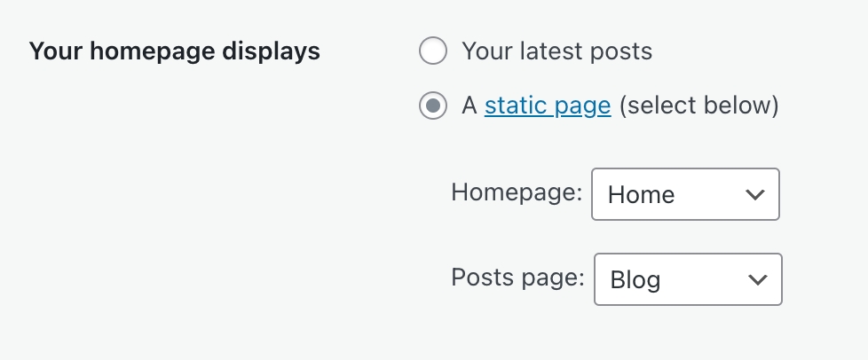Click the "Posts page:" field label
868x360 pixels.
[x=517, y=278]
